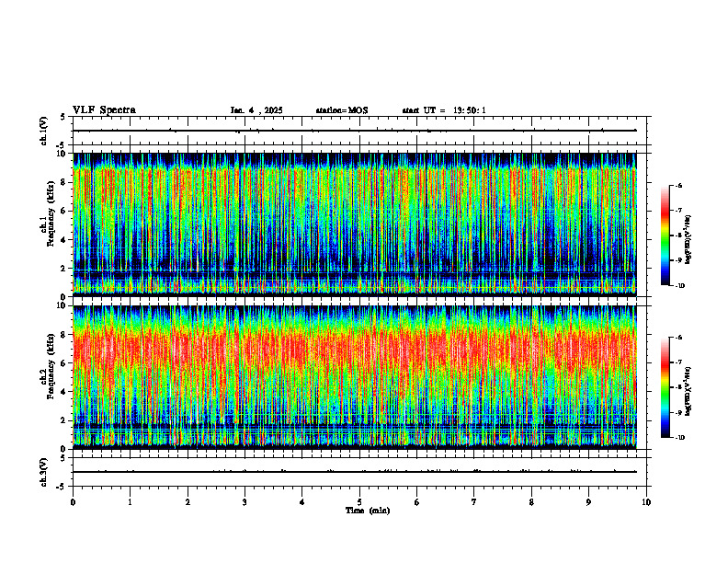728x563 pixels.
Task: Click time axis tick label "4"
Action: [302, 502]
